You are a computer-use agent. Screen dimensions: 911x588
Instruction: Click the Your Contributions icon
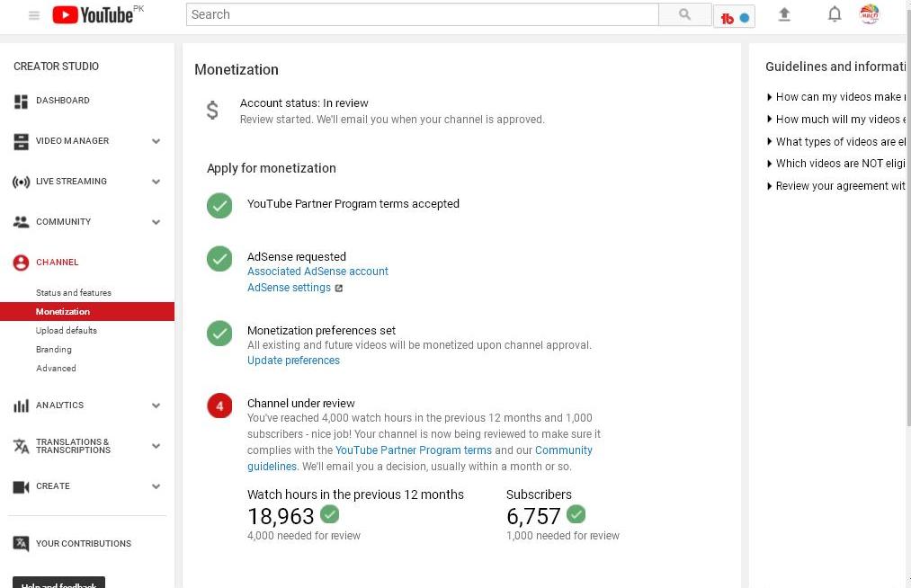pyautogui.click(x=21, y=543)
